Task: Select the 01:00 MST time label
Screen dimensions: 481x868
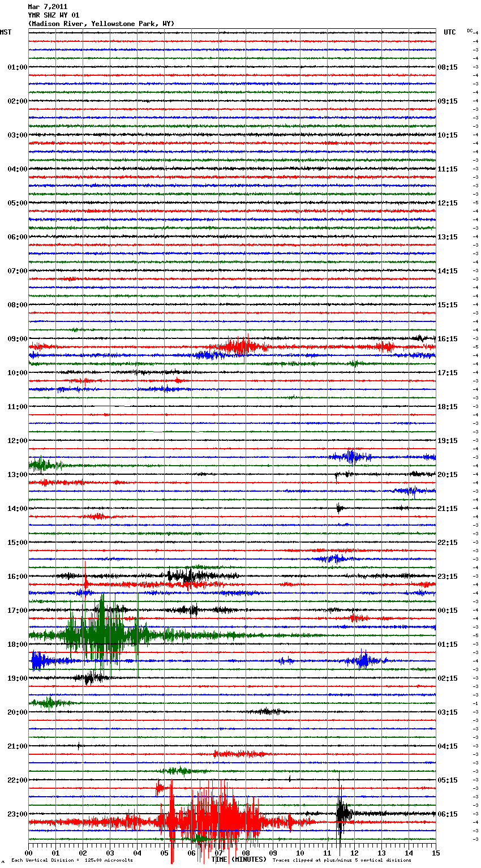Action: (18, 67)
